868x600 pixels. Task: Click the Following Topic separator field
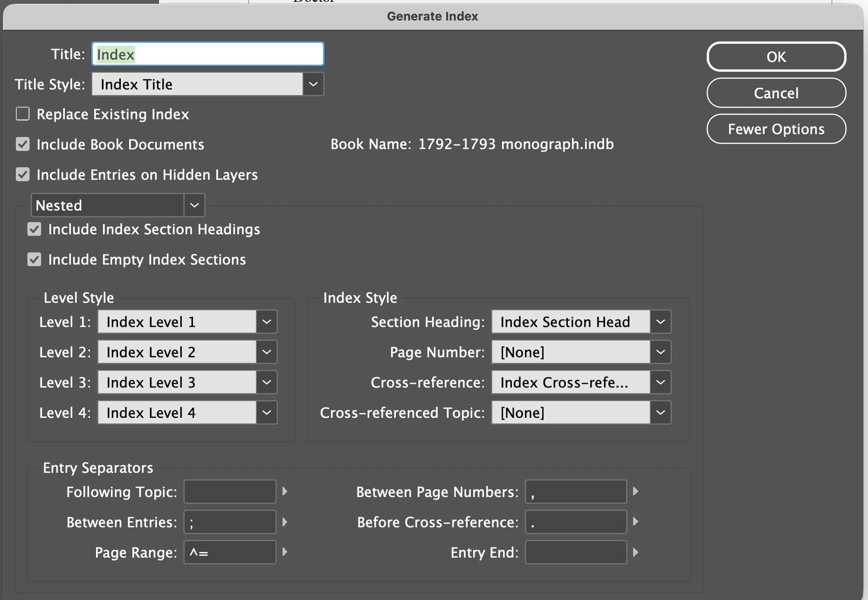coord(230,492)
